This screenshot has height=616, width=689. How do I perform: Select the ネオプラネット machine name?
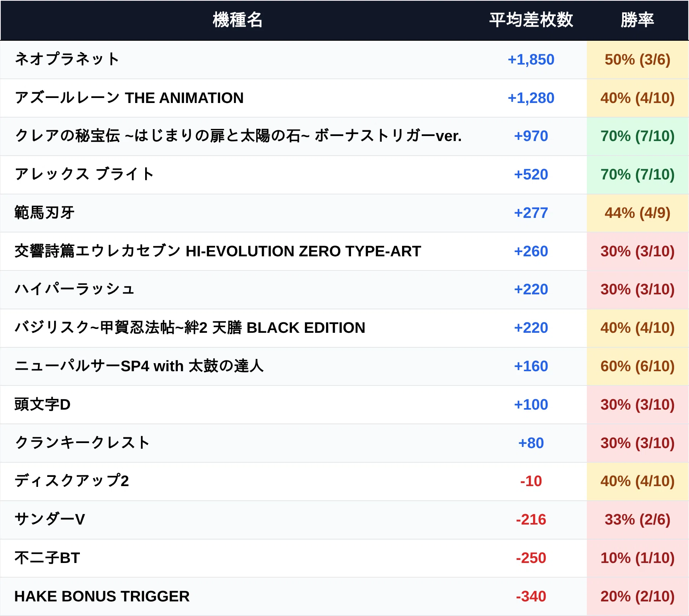pos(67,60)
